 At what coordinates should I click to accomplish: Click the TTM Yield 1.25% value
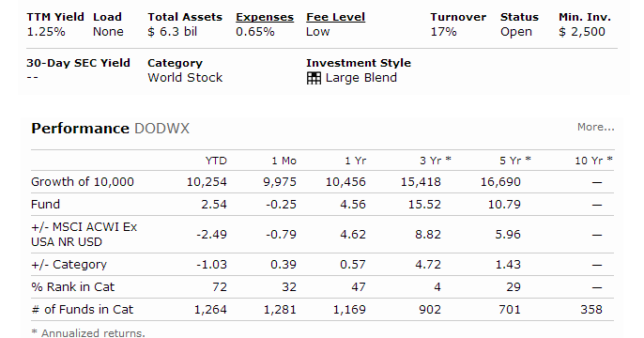point(46,32)
